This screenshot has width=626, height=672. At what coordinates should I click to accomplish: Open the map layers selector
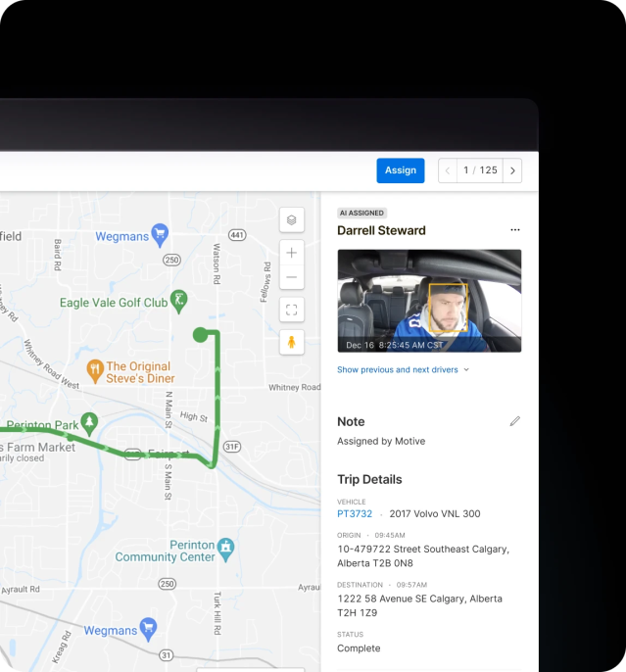pos(291,219)
